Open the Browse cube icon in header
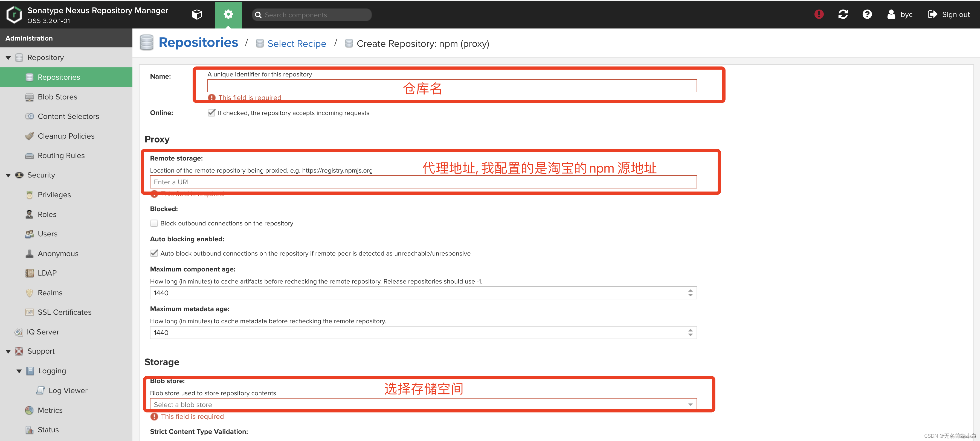The width and height of the screenshot is (980, 441). 197,15
